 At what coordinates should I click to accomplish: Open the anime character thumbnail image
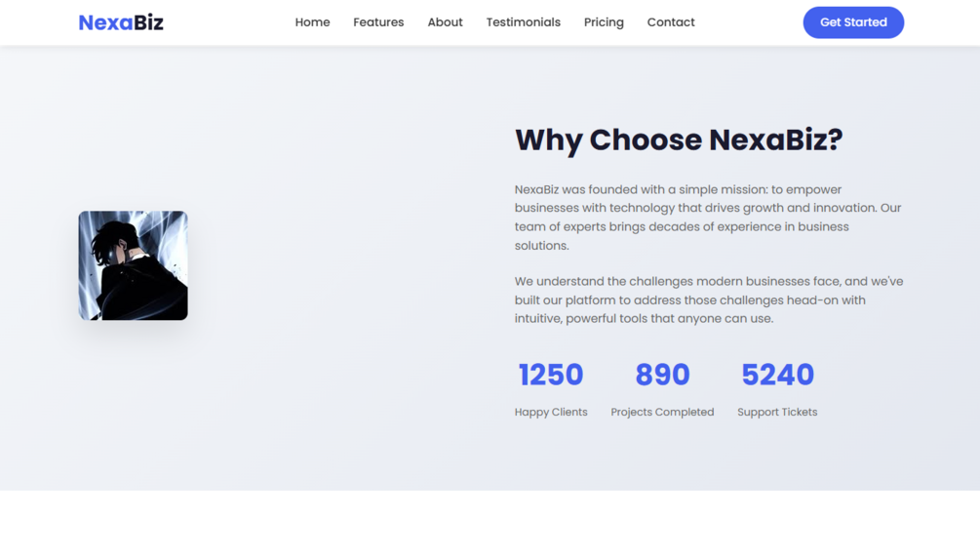[134, 265]
